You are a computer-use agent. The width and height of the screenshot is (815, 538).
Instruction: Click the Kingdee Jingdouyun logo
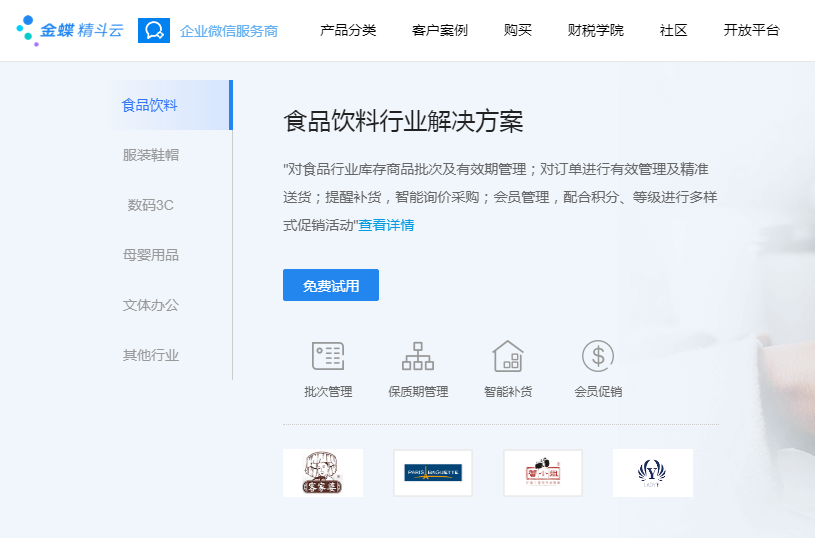[x=70, y=31]
